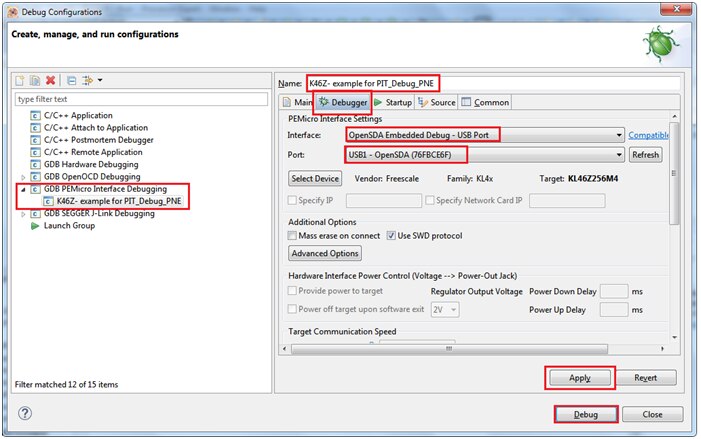701x439 pixels.
Task: Switch to the Common tab
Action: point(486,102)
